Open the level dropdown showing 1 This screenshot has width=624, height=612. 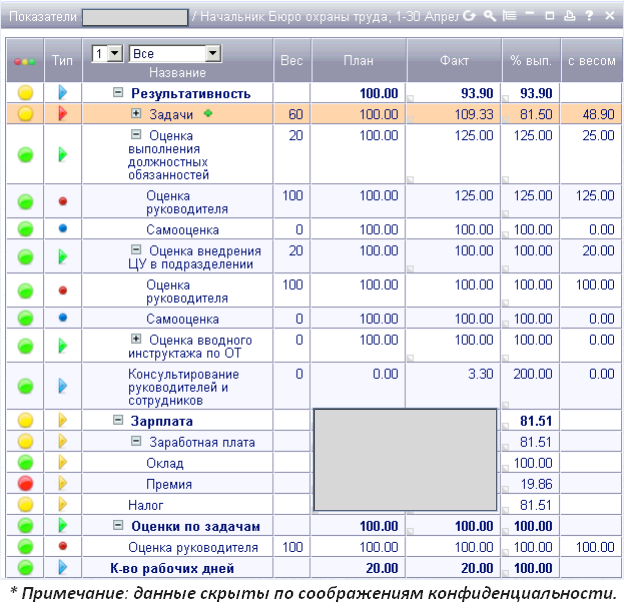tap(107, 53)
